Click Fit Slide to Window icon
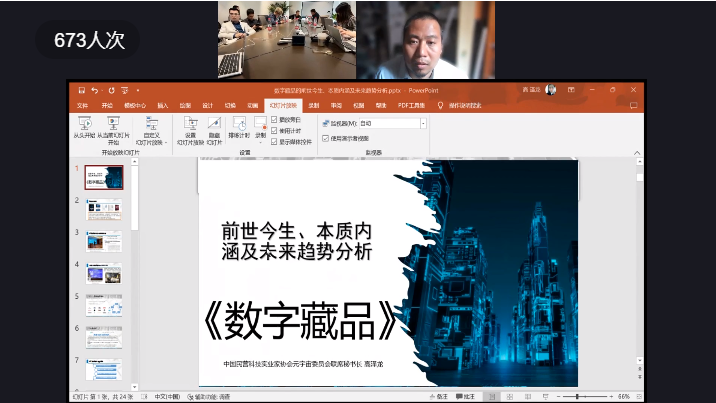Image resolution: width=716 pixels, height=403 pixels. (639, 397)
